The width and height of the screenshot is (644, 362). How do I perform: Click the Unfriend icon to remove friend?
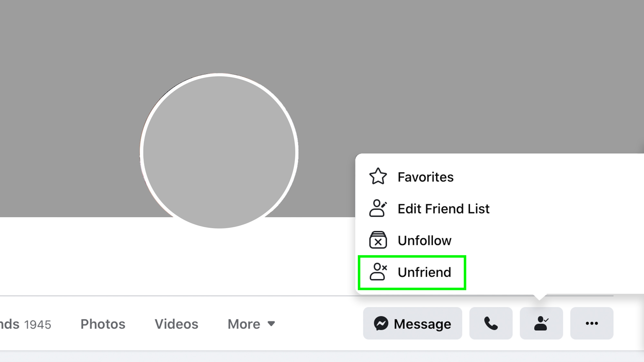tap(378, 272)
